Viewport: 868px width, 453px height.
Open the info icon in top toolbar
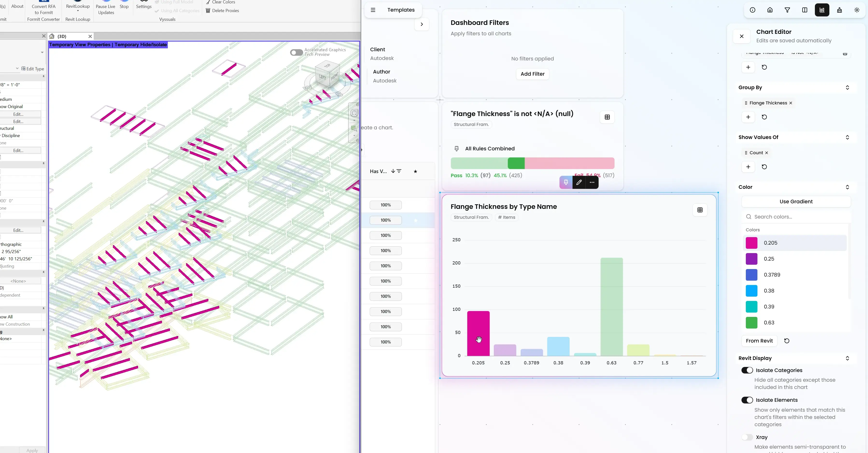coord(752,10)
